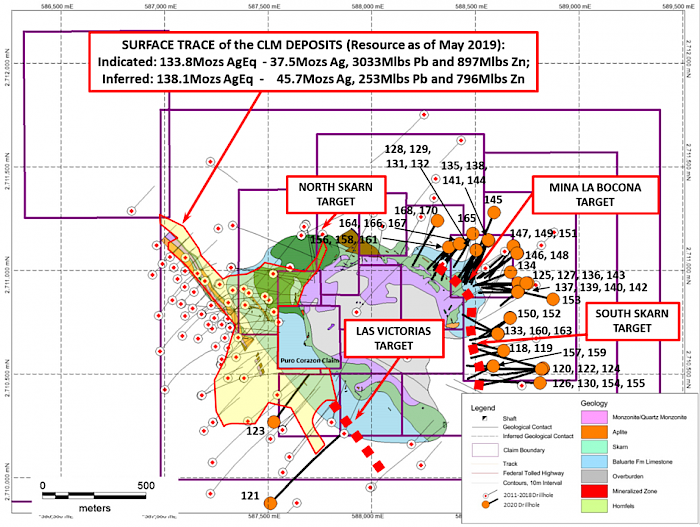The height and width of the screenshot is (527, 700).
Task: Click the drillhole label '157, 159'
Action: [x=584, y=353]
